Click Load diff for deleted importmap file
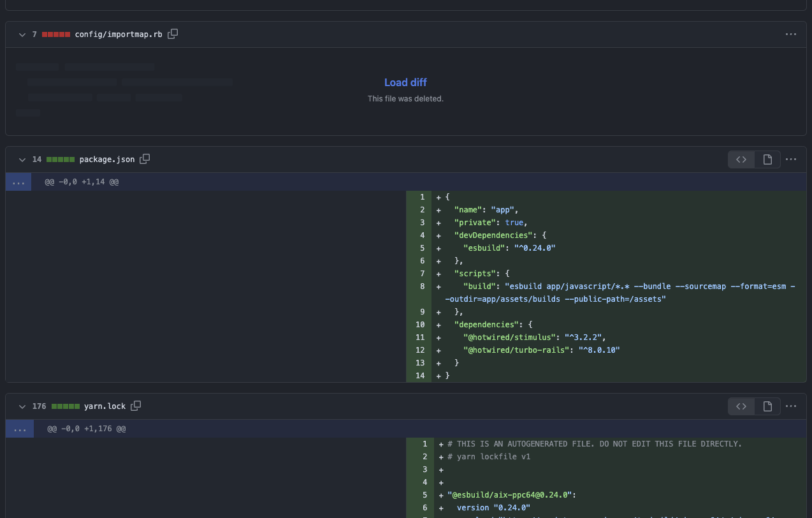This screenshot has height=518, width=812. pos(405,82)
